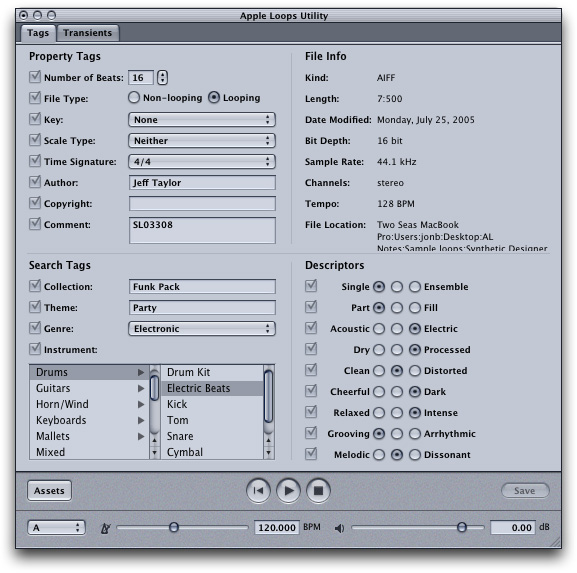Expand the Mallets category arrow
Screen dimensions: 577x573
141,436
